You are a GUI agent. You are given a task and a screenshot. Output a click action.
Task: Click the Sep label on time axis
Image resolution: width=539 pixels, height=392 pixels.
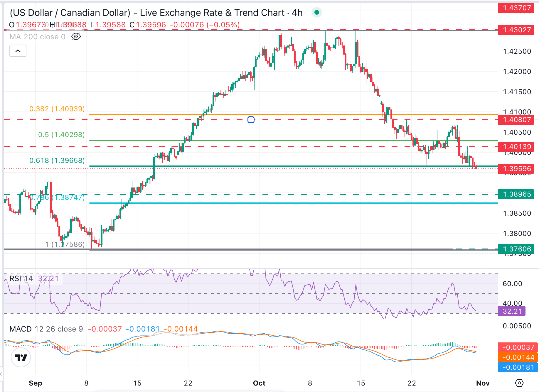click(36, 383)
